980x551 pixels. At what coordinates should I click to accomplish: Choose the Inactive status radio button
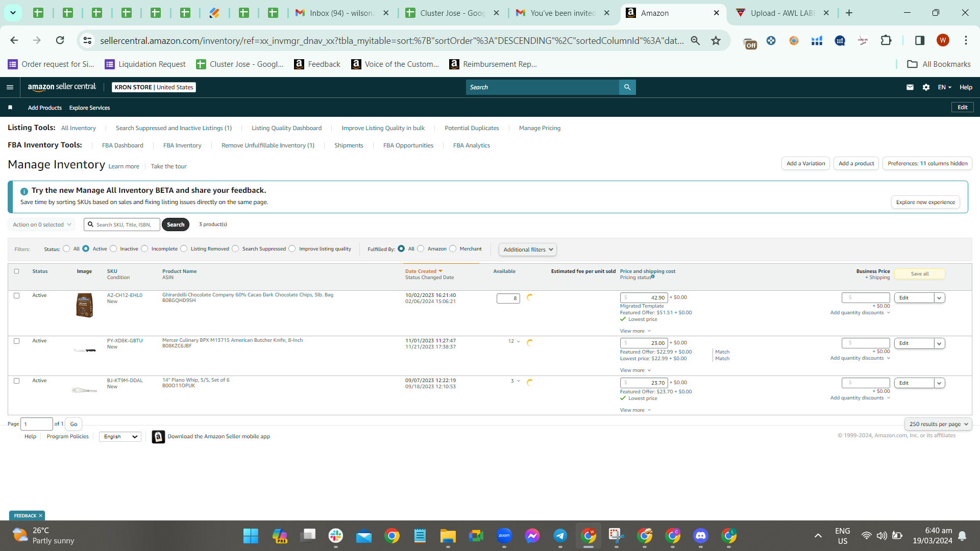[x=113, y=249]
